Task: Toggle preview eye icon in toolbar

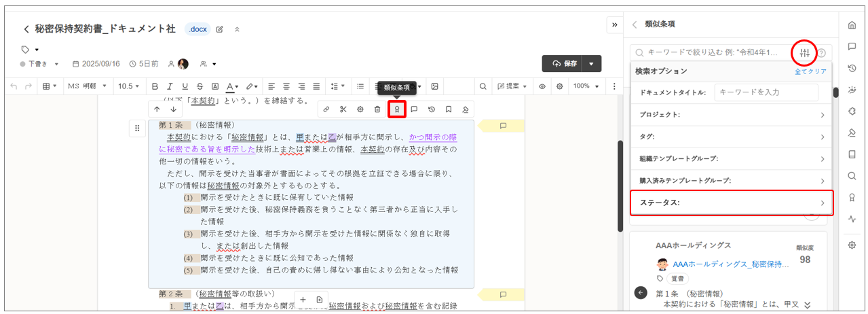Action: tap(542, 86)
